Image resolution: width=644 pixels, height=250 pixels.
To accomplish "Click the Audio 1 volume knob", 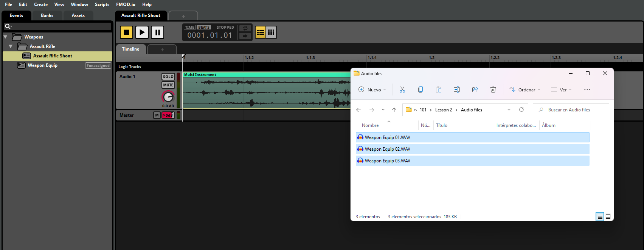I will point(168,97).
